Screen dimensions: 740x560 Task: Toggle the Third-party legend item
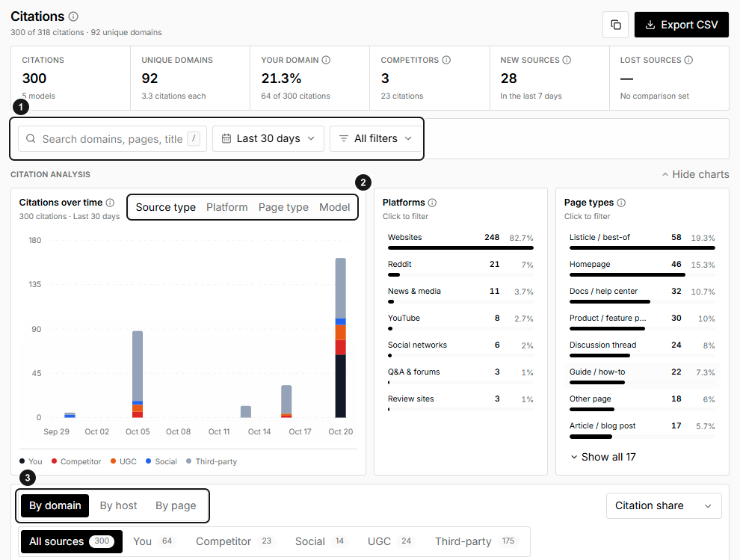212,461
